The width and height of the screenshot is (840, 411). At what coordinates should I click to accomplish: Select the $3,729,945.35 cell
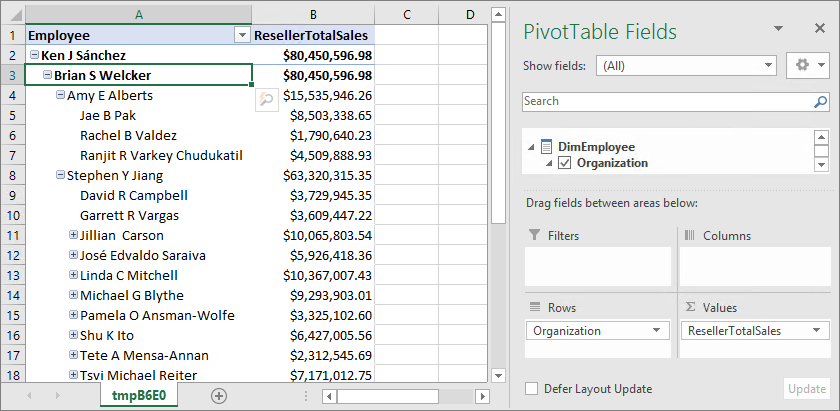click(x=313, y=196)
